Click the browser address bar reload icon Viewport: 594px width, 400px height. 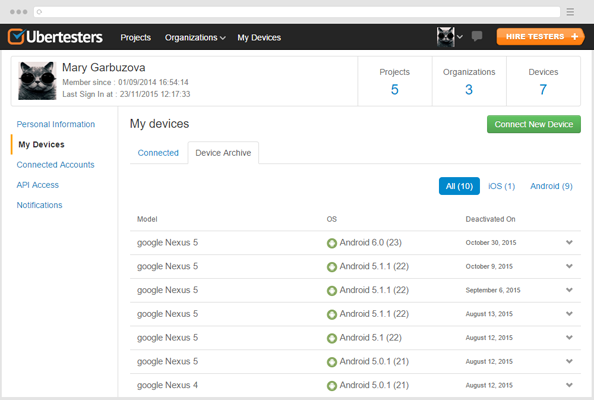coord(39,12)
